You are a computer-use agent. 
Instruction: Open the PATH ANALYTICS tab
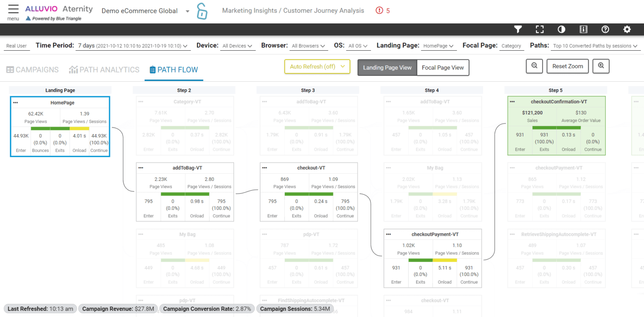pyautogui.click(x=104, y=70)
